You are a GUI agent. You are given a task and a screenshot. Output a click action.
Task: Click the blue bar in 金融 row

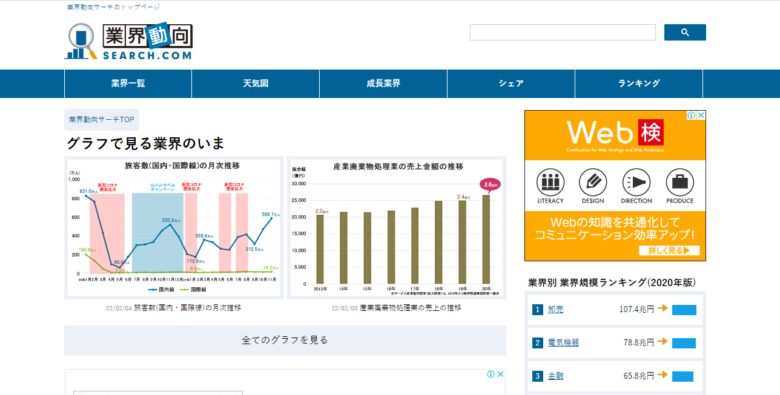[682, 377]
